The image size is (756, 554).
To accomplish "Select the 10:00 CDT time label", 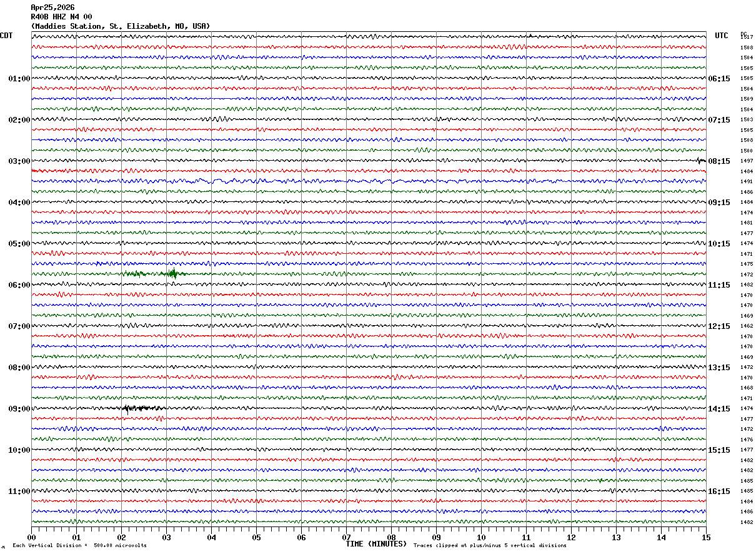I will pos(19,450).
